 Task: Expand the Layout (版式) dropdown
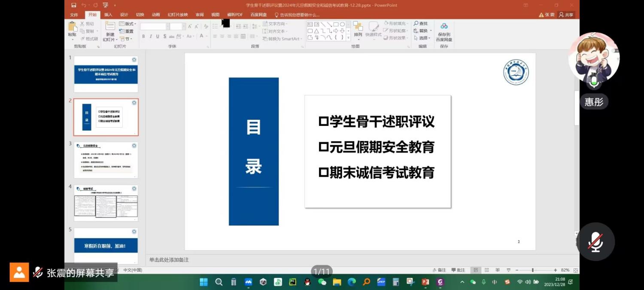(x=128, y=24)
